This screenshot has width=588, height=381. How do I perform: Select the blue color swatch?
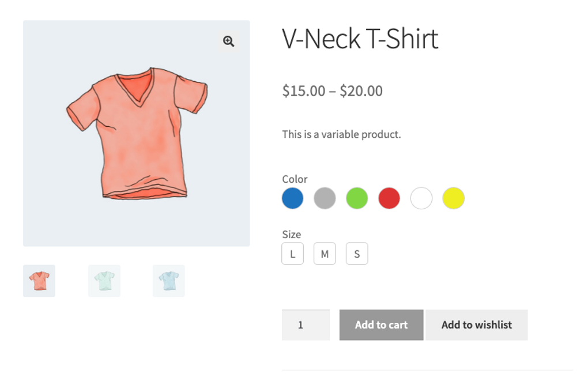click(293, 198)
